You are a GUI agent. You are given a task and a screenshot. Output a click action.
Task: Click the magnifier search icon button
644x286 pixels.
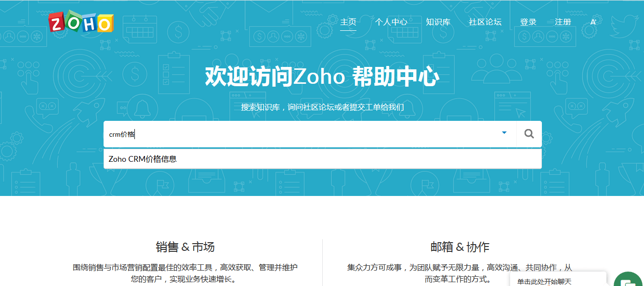pos(529,134)
